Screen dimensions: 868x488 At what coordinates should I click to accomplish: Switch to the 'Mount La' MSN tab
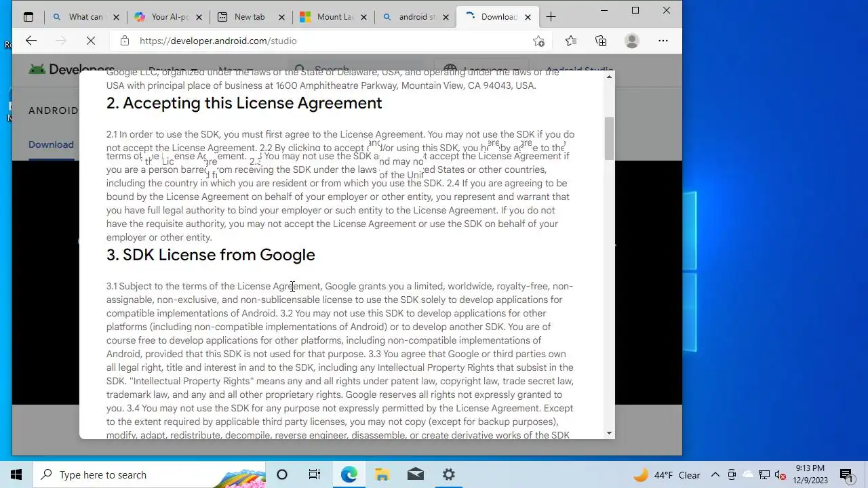click(x=334, y=17)
